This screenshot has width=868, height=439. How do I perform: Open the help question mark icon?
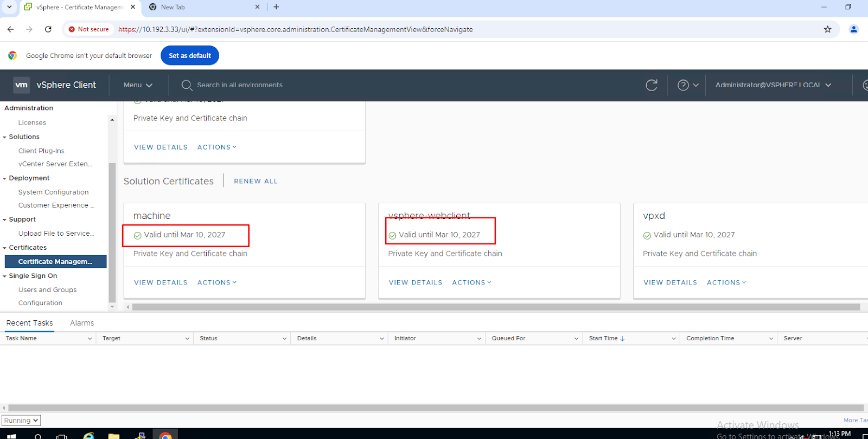tap(683, 85)
